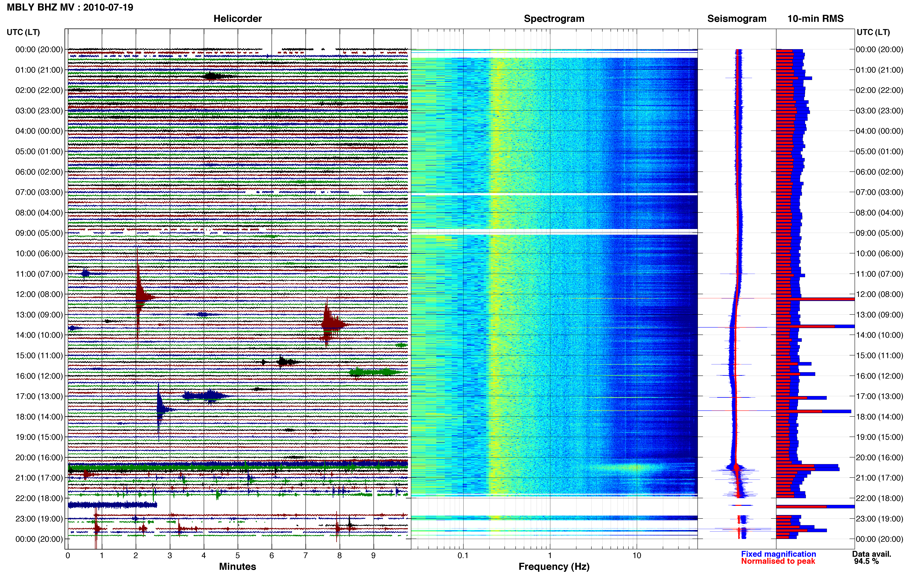Click the left axis label '18:00 (14:00)'

coord(39,417)
